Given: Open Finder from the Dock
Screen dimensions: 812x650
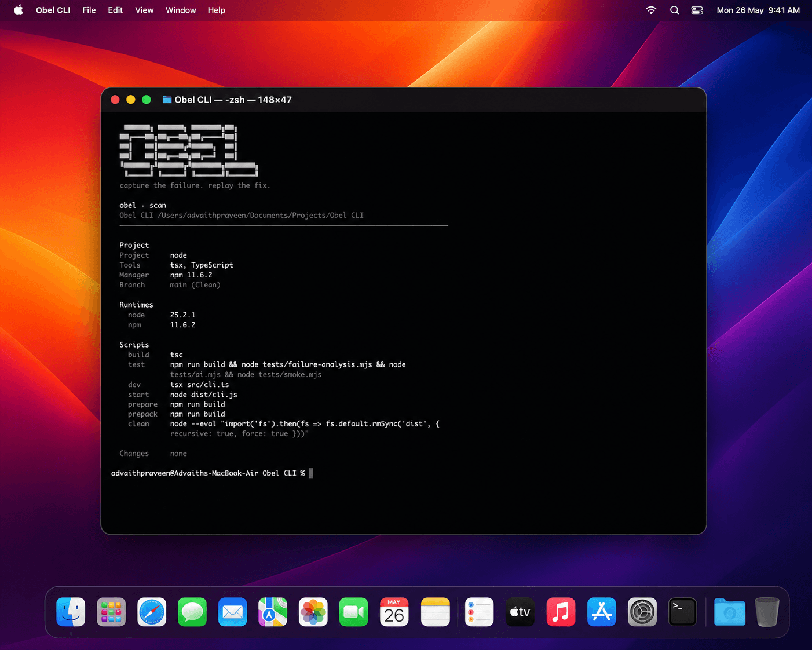Looking at the screenshot, I should coord(71,612).
